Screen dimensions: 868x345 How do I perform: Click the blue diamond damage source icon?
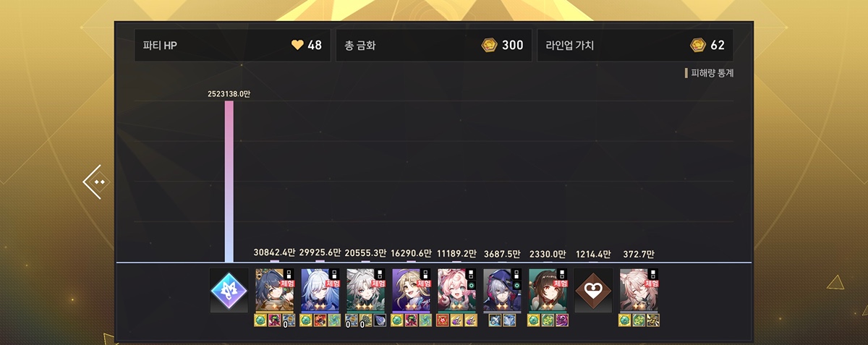tap(229, 291)
